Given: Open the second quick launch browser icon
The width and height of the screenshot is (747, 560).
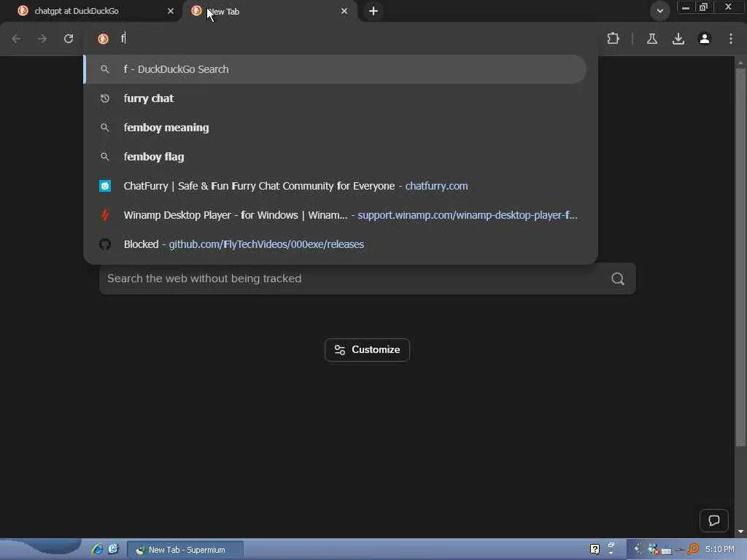Looking at the screenshot, I should (x=113, y=549).
